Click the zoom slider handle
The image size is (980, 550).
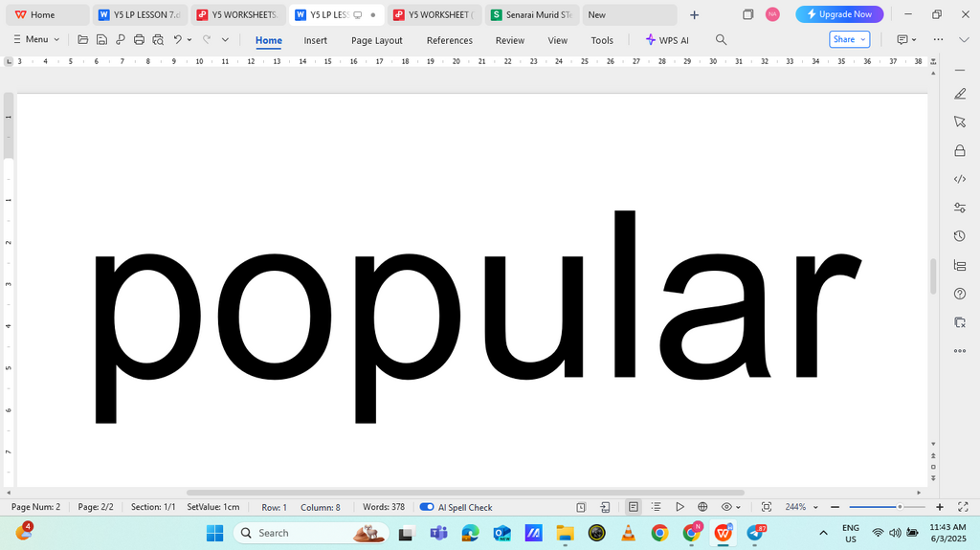point(900,507)
